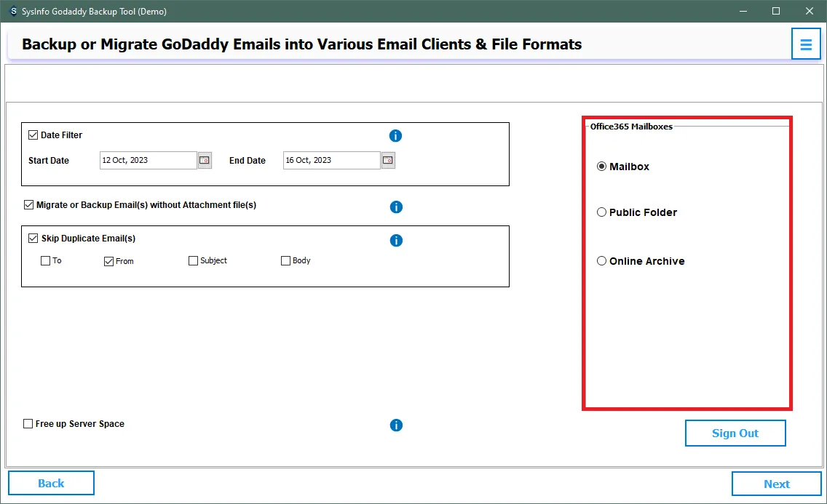Click the Free up Server Space info icon
Image resolution: width=827 pixels, height=504 pixels.
396,425
